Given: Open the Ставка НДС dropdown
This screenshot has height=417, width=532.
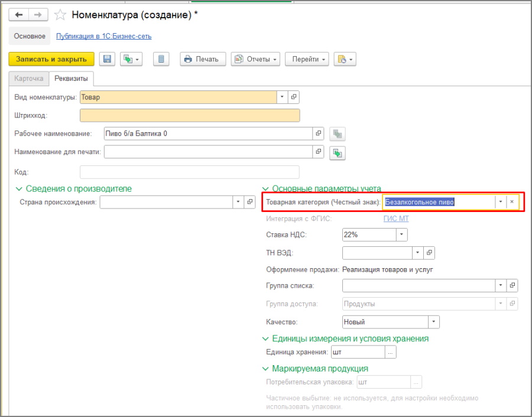Looking at the screenshot, I should (402, 234).
